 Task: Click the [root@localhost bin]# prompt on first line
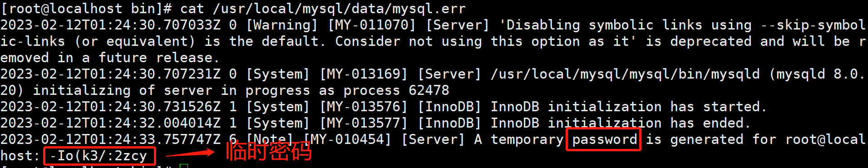(86, 9)
